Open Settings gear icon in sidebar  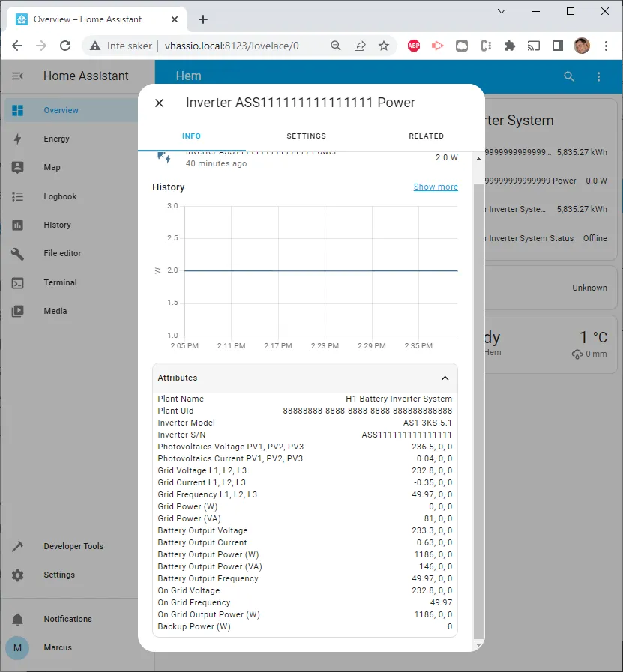pos(17,575)
